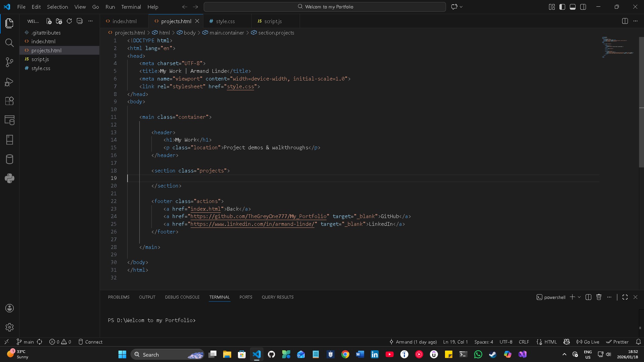644x362 pixels.
Task: Toggle the Panel visibility
Action: [573, 7]
